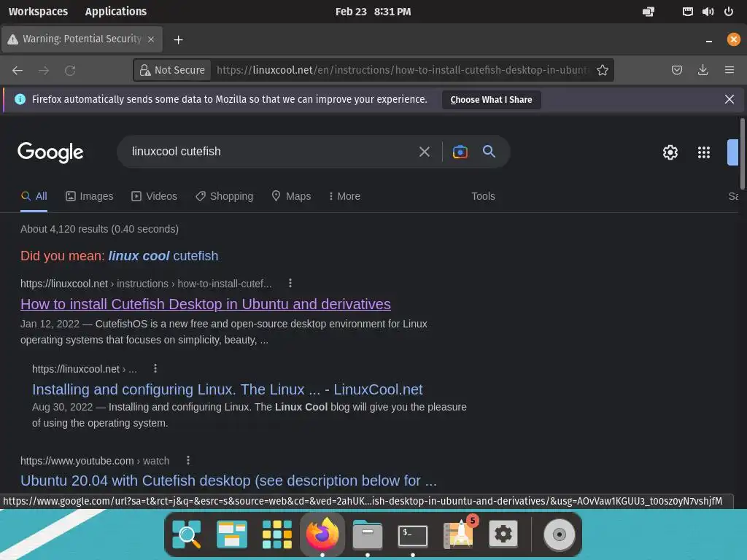Clear the Google search box text
The width and height of the screenshot is (747, 560).
[424, 152]
